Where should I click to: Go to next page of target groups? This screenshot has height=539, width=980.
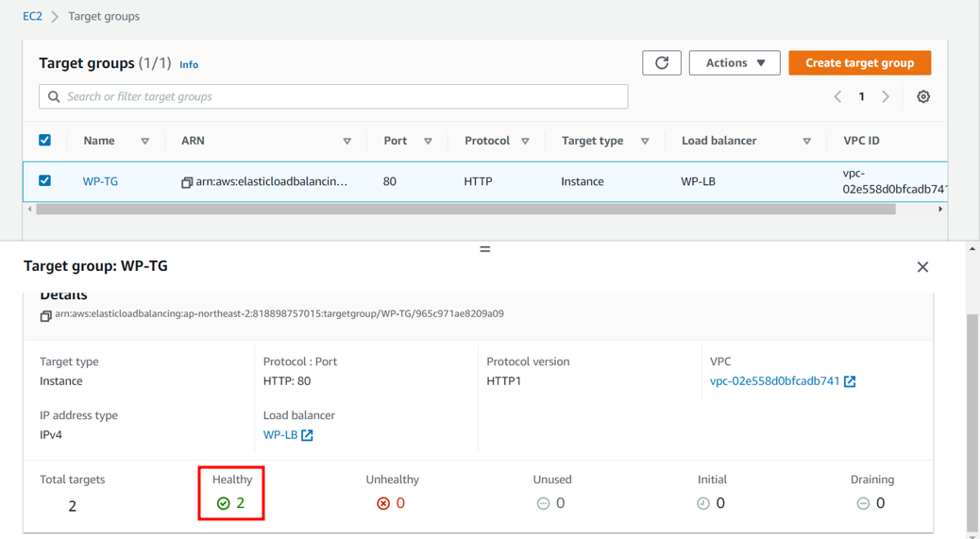pyautogui.click(x=886, y=97)
